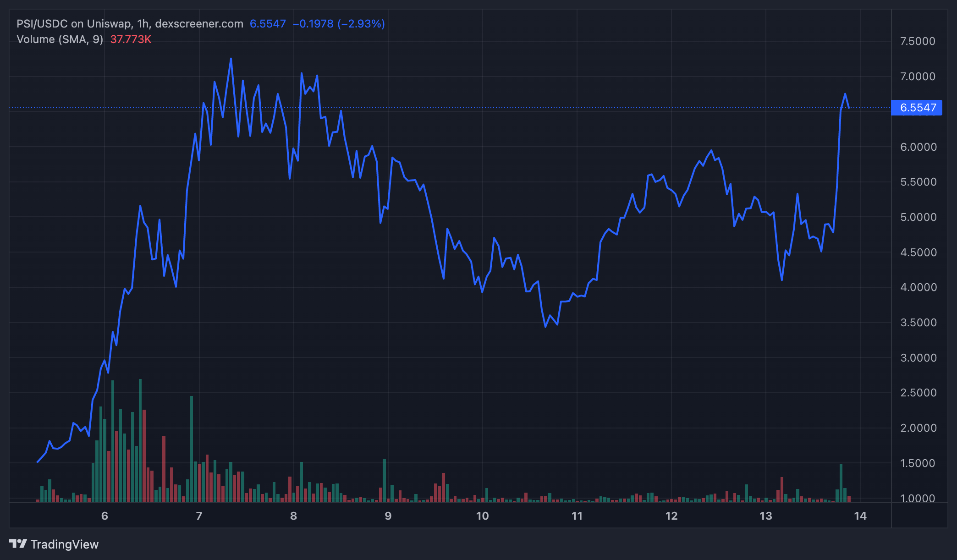This screenshot has height=560, width=957.
Task: Click the 6.0000 price axis label
Action: [918, 147]
